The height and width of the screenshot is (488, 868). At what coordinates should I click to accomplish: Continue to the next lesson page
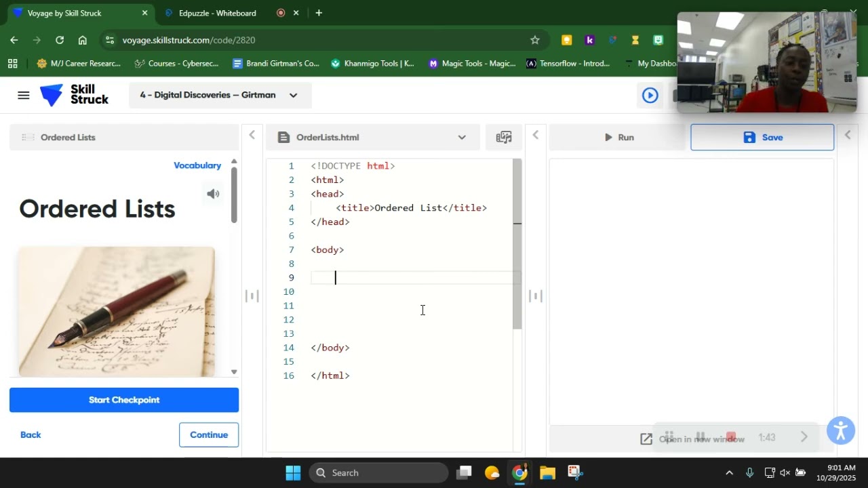tap(209, 435)
